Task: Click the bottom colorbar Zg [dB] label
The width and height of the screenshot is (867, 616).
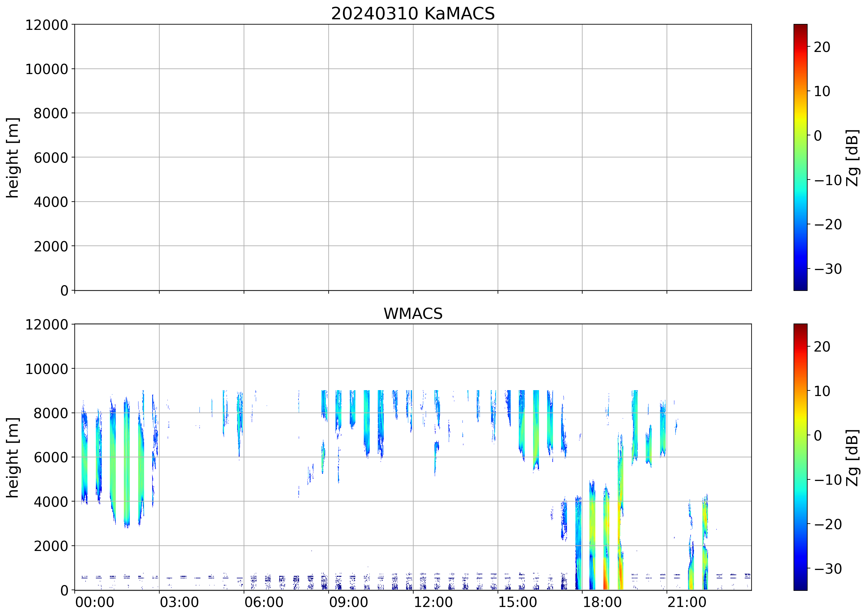Action: pos(853,457)
